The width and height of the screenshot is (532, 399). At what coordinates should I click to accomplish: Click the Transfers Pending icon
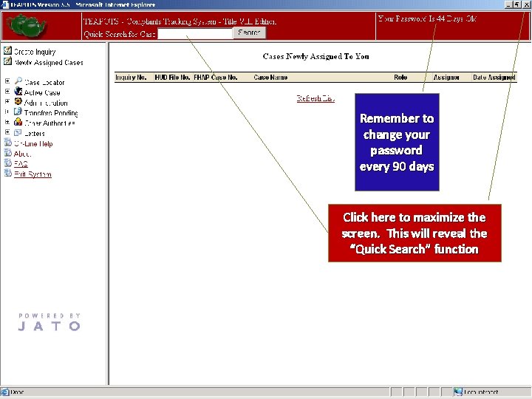(18, 112)
